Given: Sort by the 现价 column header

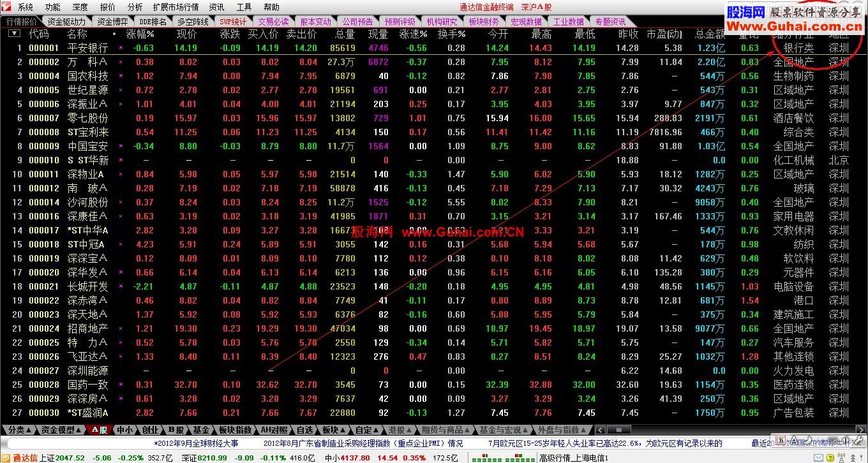Looking at the screenshot, I should [x=186, y=34].
